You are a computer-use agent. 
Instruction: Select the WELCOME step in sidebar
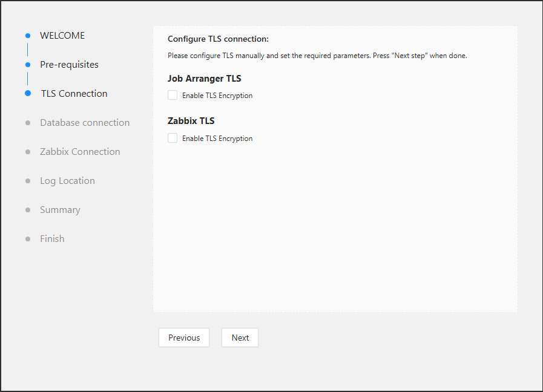coord(62,35)
